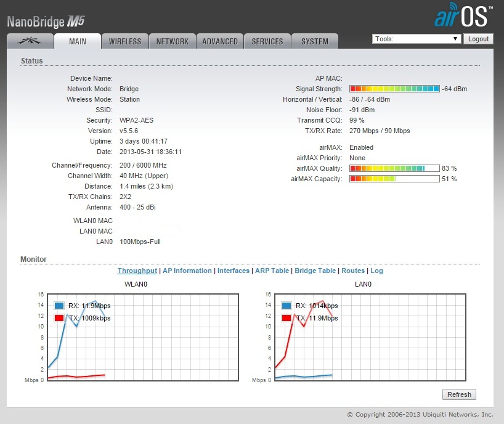504x424 pixels.
Task: Open the Ubiquiti logo tab
Action: point(30,41)
